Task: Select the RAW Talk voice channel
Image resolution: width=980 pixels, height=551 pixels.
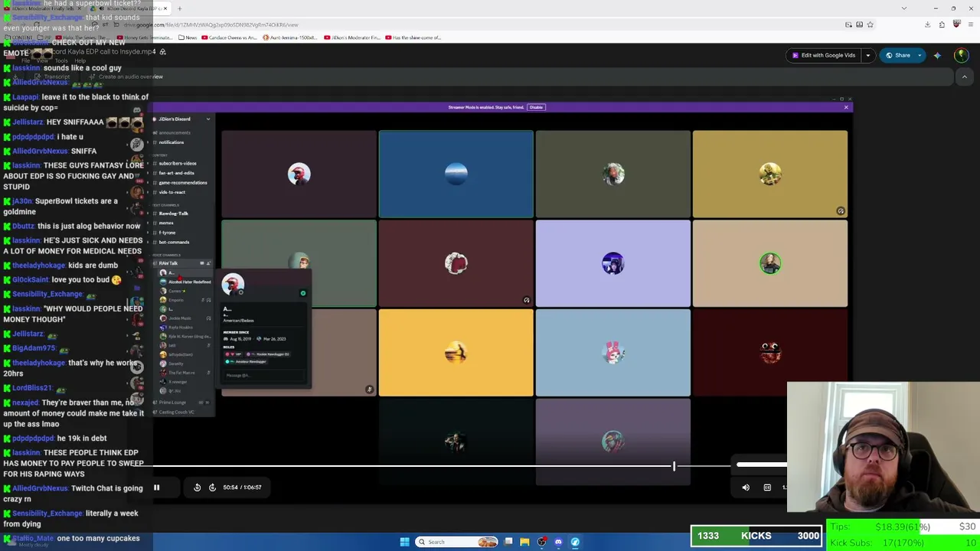Action: (x=168, y=263)
